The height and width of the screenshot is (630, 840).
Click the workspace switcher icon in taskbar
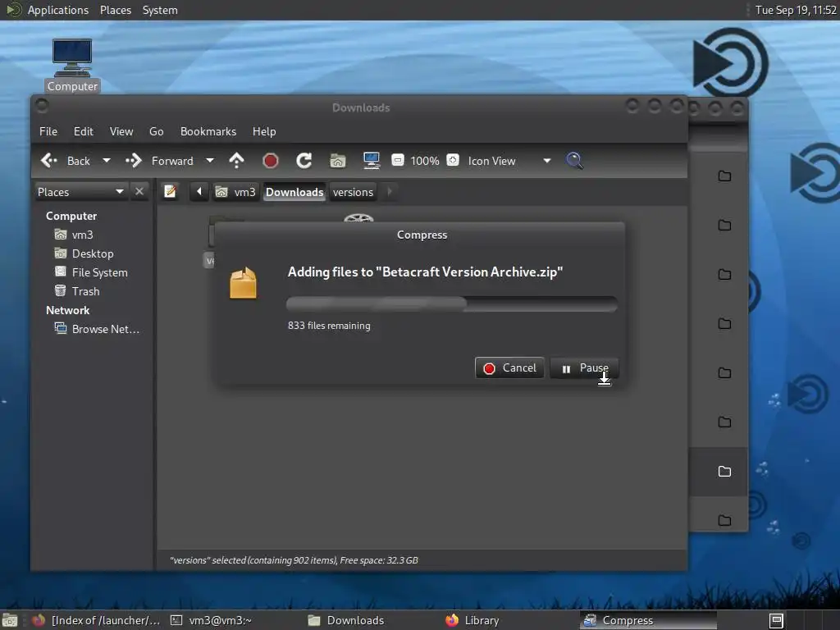(776, 620)
